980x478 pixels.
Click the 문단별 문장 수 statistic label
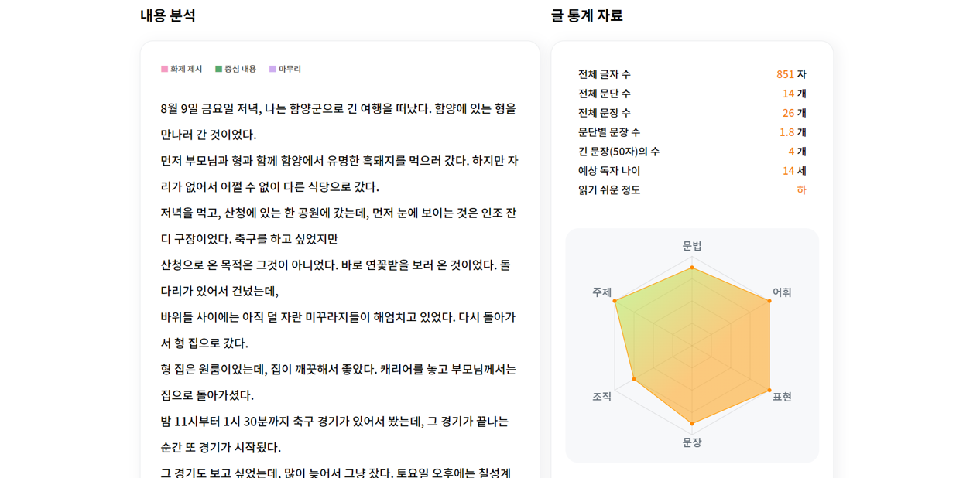click(x=609, y=132)
